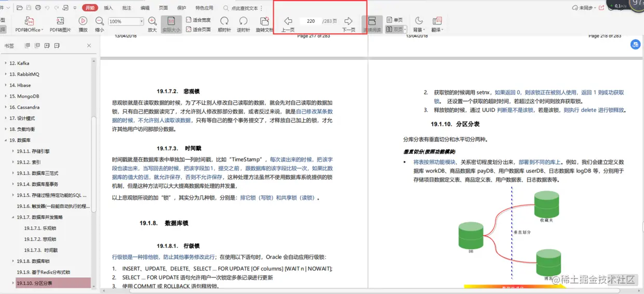Viewport: 644px width, 294px height.
Task: Click the undo arrow in quick toolbar
Action: point(48,8)
